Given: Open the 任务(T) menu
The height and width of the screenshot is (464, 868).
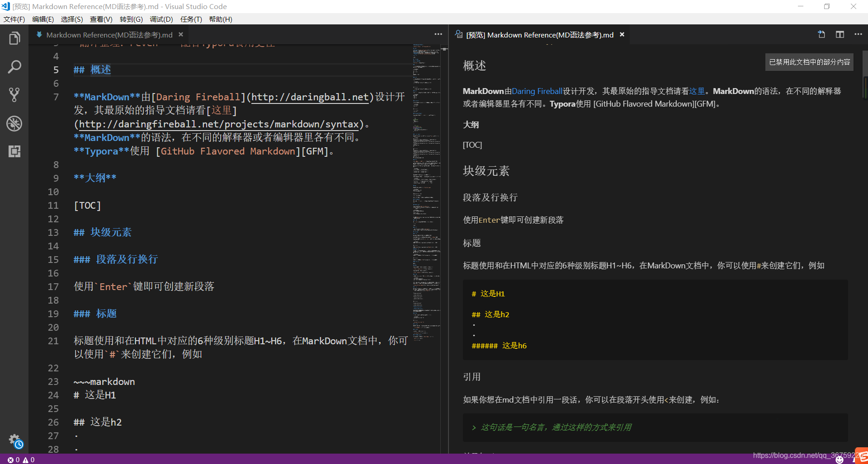Looking at the screenshot, I should (x=191, y=19).
